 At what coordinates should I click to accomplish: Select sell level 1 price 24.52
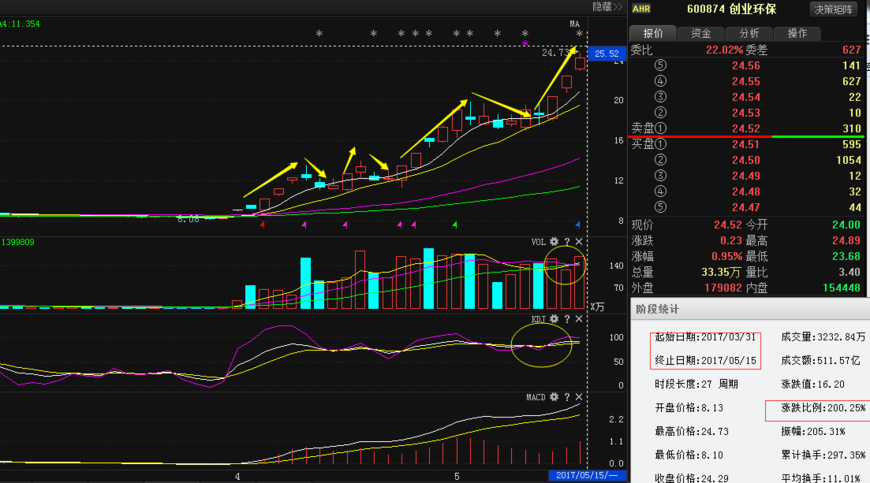click(x=746, y=128)
